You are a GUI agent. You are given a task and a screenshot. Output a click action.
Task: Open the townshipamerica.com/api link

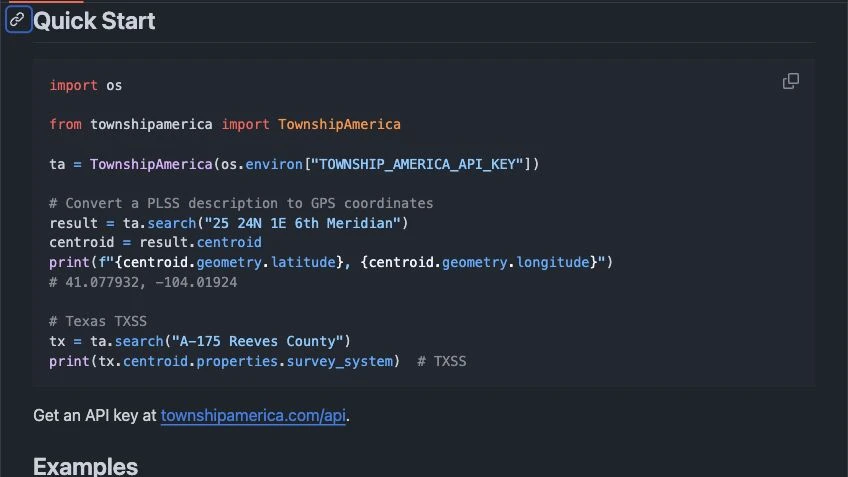click(253, 415)
